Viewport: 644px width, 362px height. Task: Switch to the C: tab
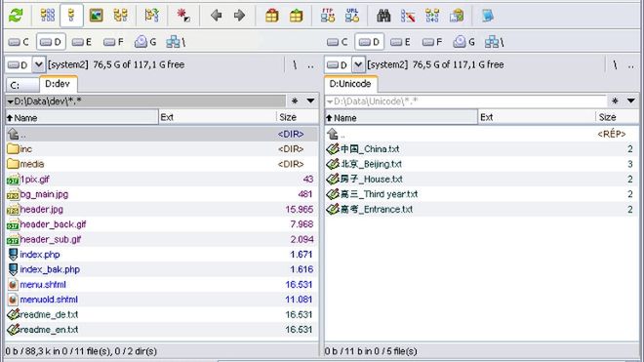pyautogui.click(x=22, y=85)
